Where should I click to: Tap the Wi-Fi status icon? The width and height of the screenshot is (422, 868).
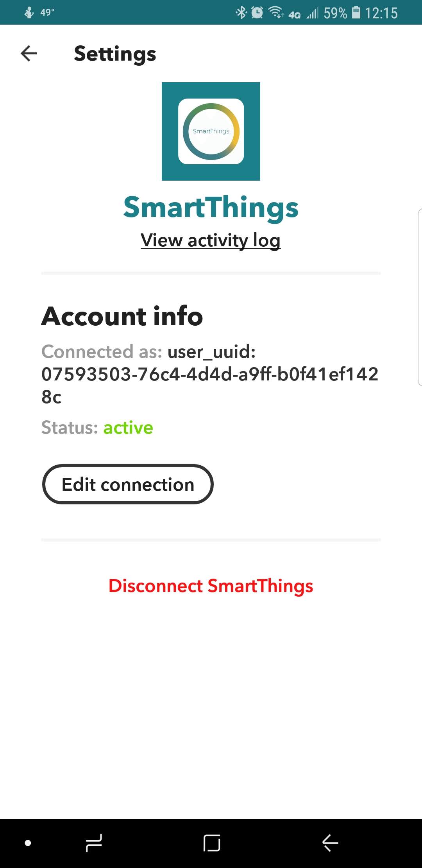pos(276,13)
